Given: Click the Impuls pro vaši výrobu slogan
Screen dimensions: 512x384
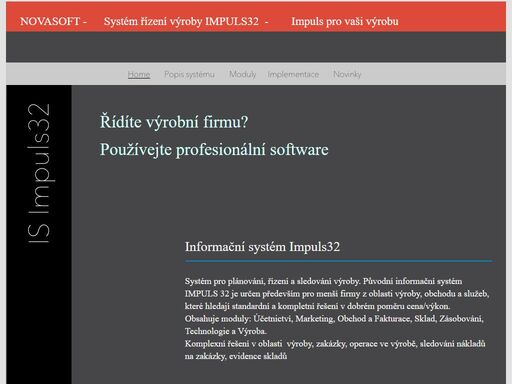Looking at the screenshot, I should tap(345, 21).
